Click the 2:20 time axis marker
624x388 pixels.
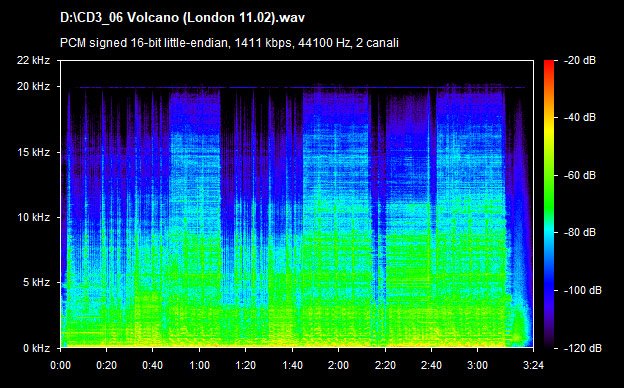(385, 365)
